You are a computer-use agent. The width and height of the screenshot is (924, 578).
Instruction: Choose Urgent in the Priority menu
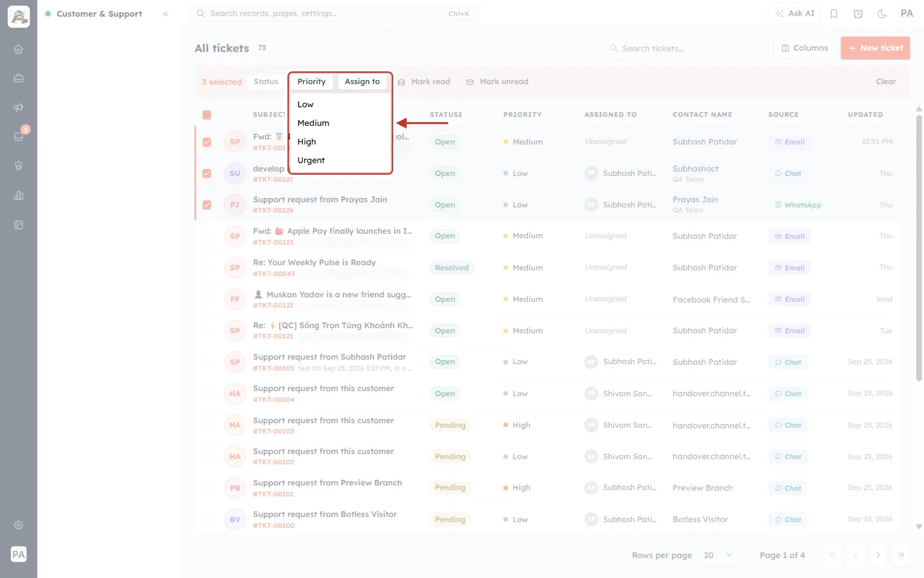(340, 161)
